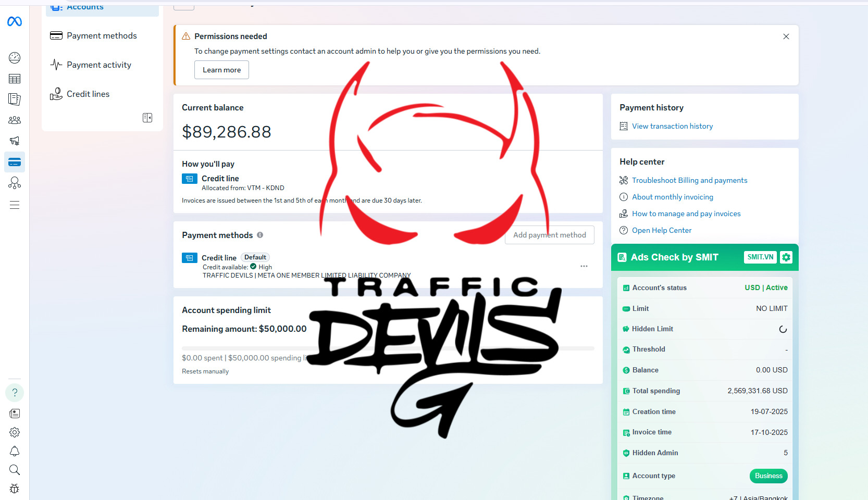
Task: Click the 17-10-2025 invoice time value
Action: [769, 432]
